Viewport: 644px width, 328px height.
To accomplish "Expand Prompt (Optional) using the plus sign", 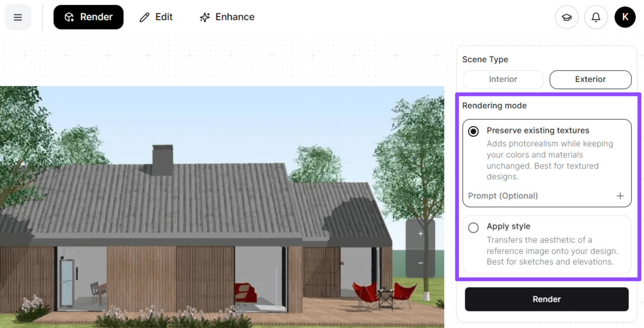I will pyautogui.click(x=620, y=196).
